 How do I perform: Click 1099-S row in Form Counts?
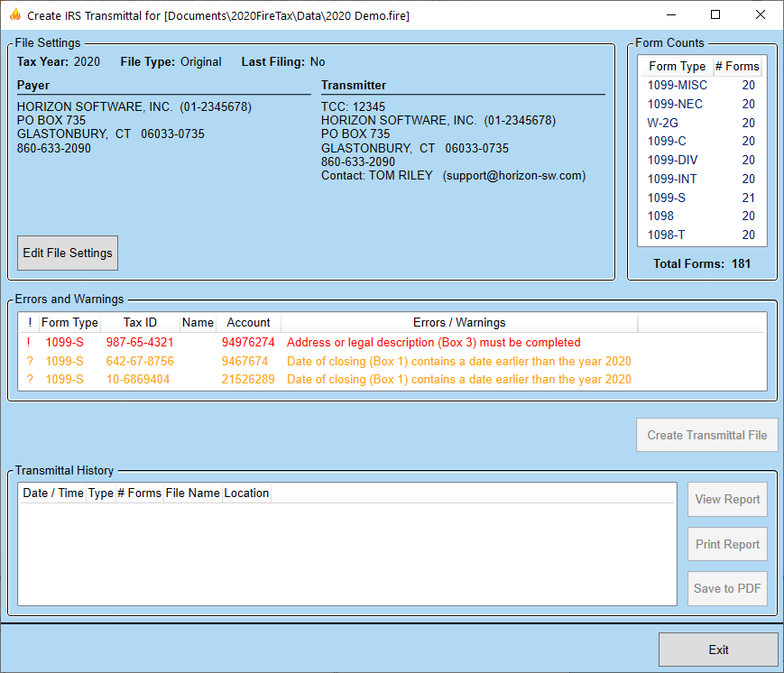pos(701,198)
